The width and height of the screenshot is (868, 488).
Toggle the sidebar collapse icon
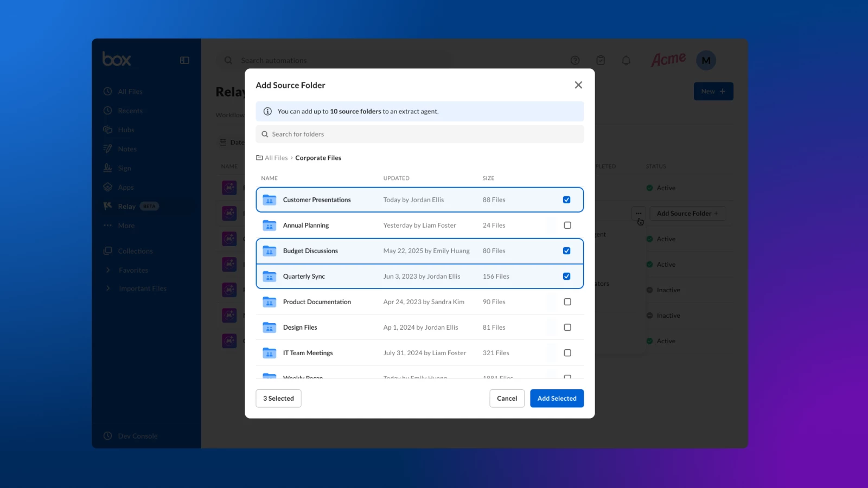tap(184, 60)
